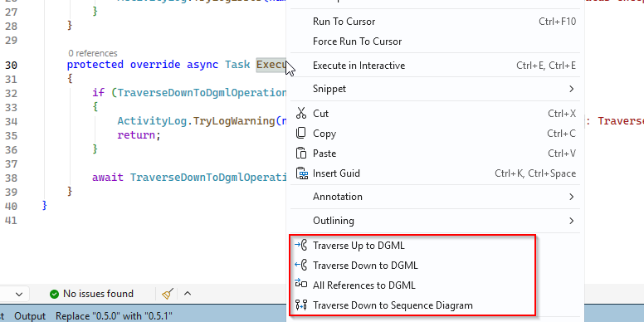Open the Annotation submenu
This screenshot has height=322, width=644.
[x=435, y=197]
